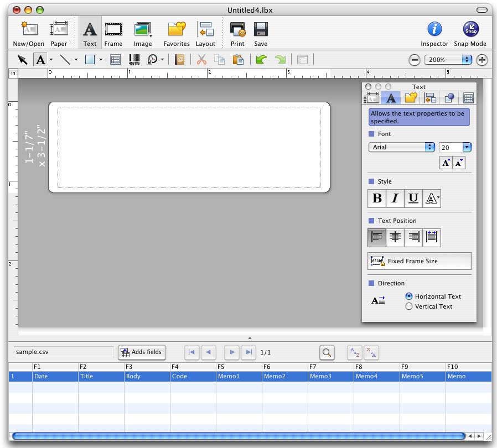Open the Arial font dropdown
The width and height of the screenshot is (497, 448).
pyautogui.click(x=402, y=147)
